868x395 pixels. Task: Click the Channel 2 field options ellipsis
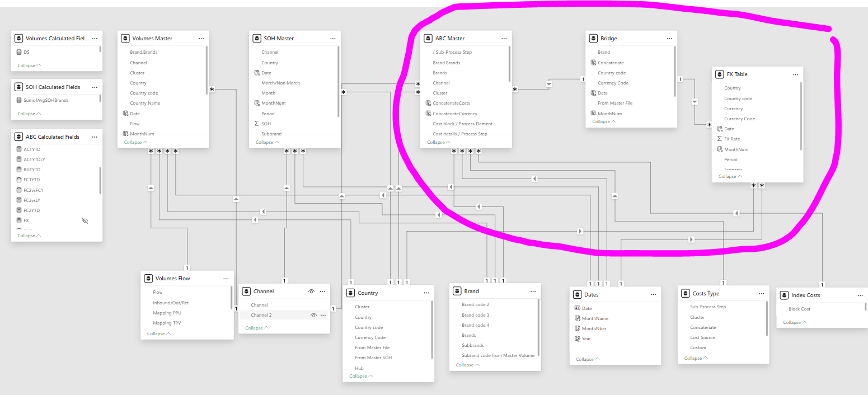tap(323, 315)
